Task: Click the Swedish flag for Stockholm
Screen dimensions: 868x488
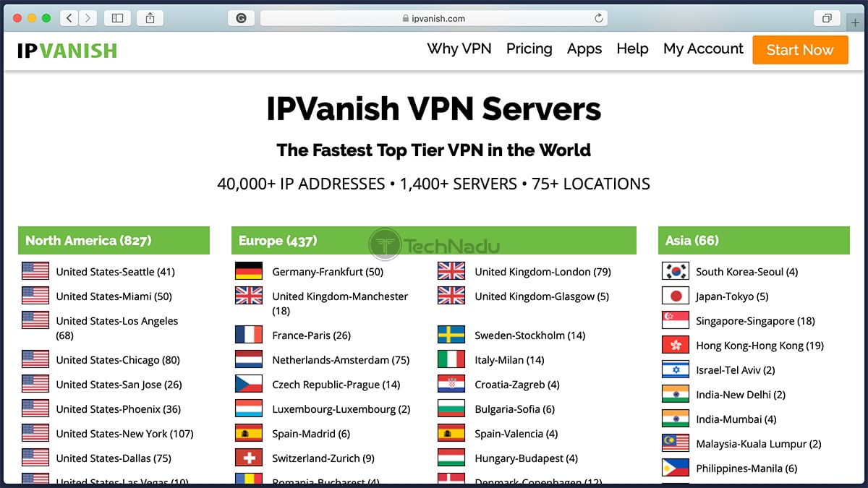Action: point(451,335)
